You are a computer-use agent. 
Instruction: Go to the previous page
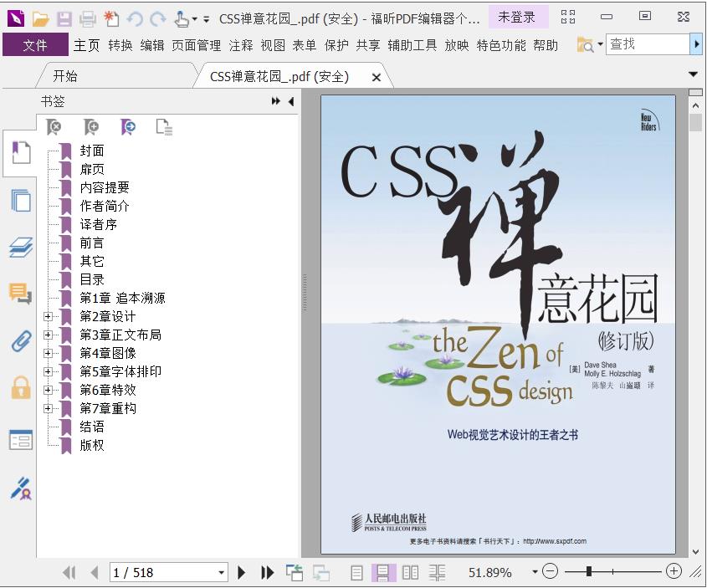click(95, 573)
